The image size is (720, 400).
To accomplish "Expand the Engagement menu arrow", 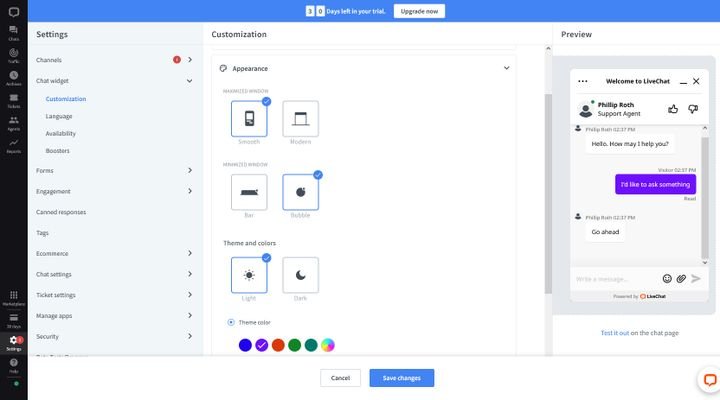I will [x=190, y=191].
